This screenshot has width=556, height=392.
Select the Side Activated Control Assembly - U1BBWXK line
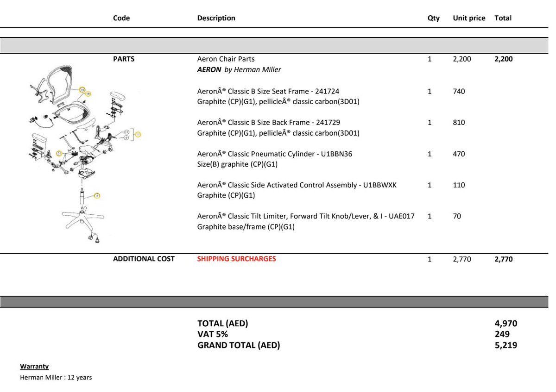(297, 185)
